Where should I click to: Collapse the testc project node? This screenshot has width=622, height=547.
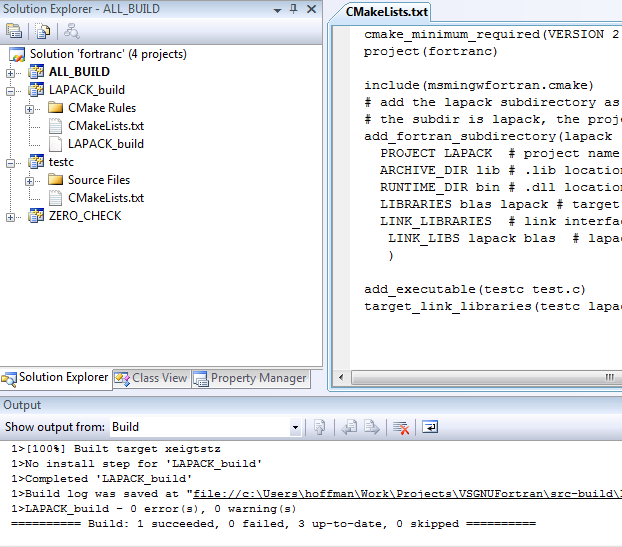click(x=10, y=163)
